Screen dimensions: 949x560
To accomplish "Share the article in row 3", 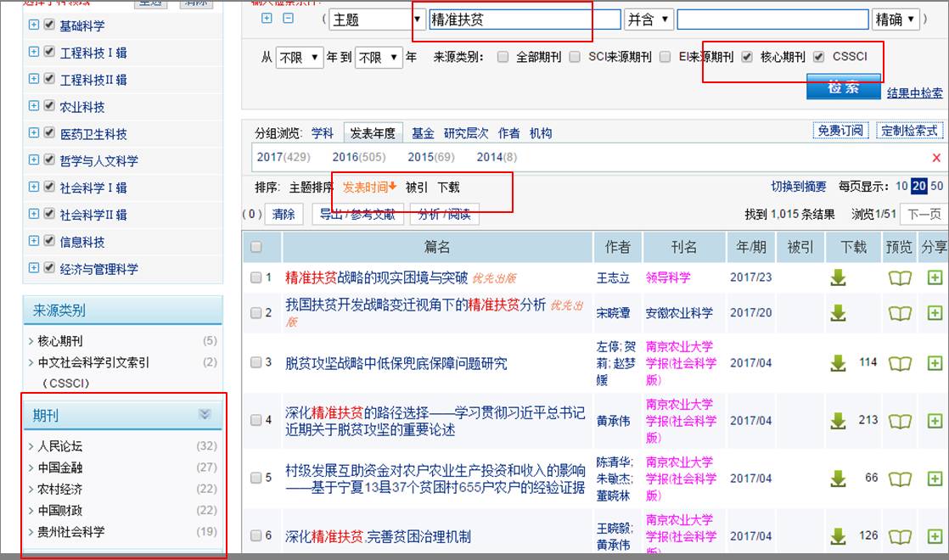I will pyautogui.click(x=935, y=363).
